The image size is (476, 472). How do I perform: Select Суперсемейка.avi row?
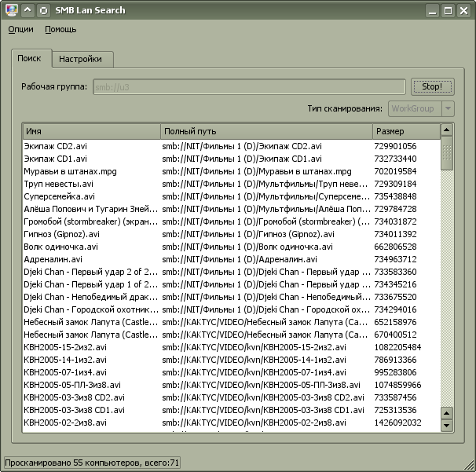tap(231, 196)
